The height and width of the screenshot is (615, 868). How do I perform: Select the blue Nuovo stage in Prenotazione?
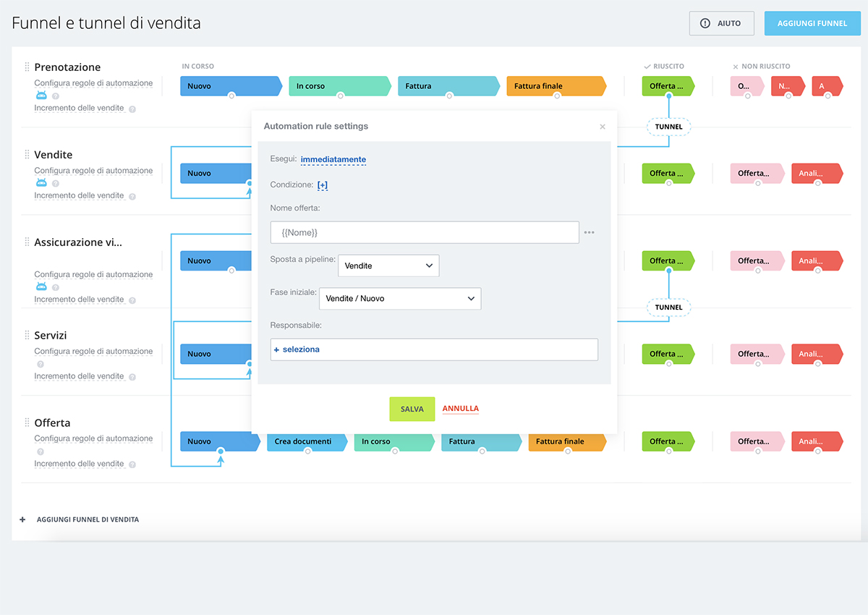click(231, 86)
